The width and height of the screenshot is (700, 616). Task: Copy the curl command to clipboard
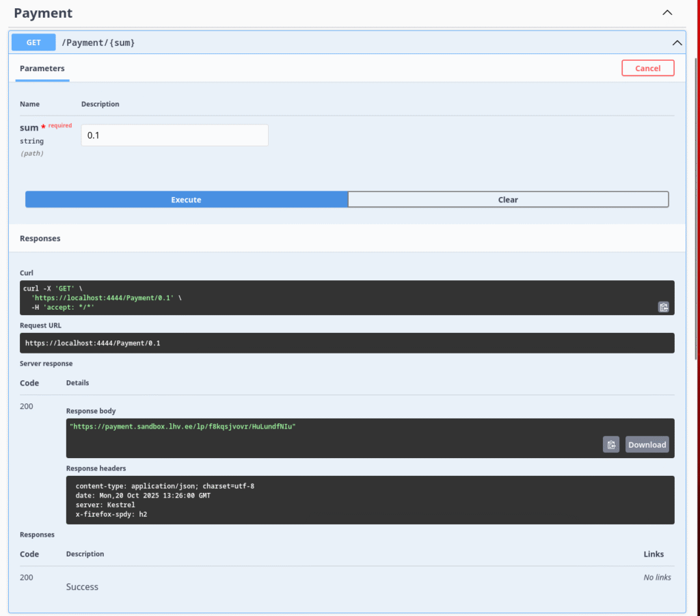pos(663,307)
